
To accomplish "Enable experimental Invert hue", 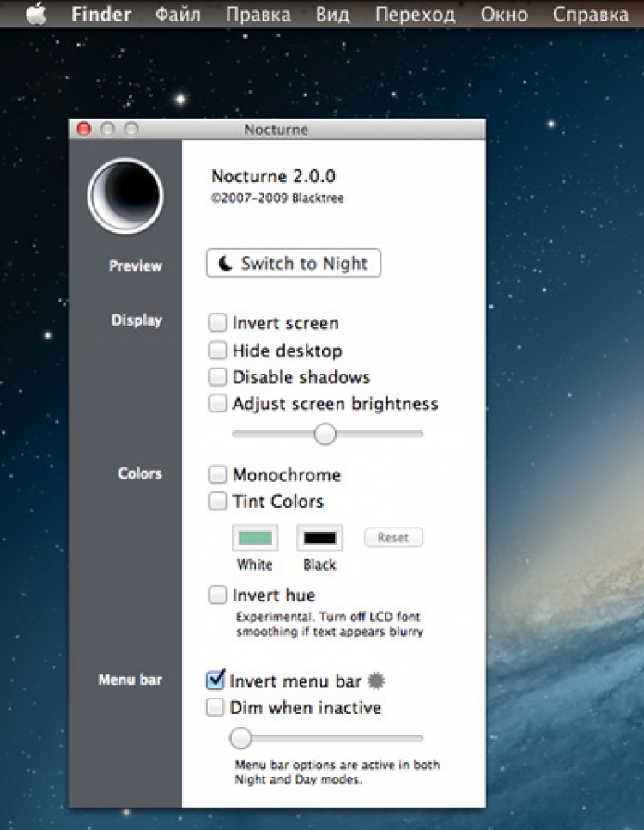I will pyautogui.click(x=218, y=595).
